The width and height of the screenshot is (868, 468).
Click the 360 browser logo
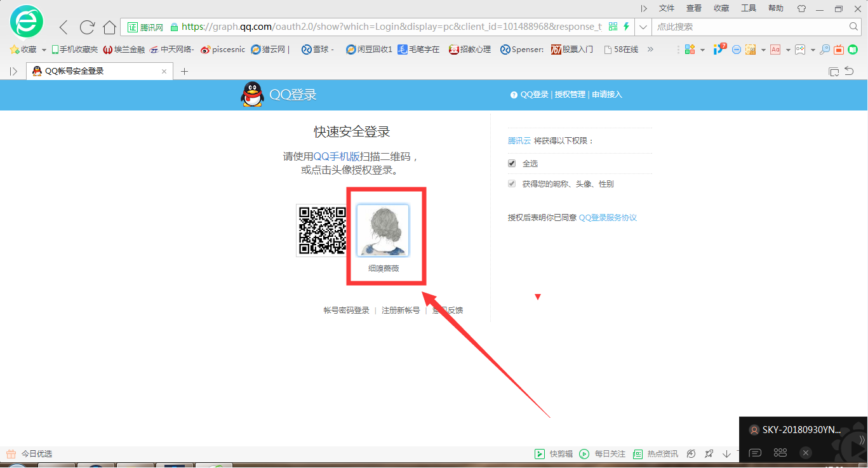pyautogui.click(x=27, y=22)
